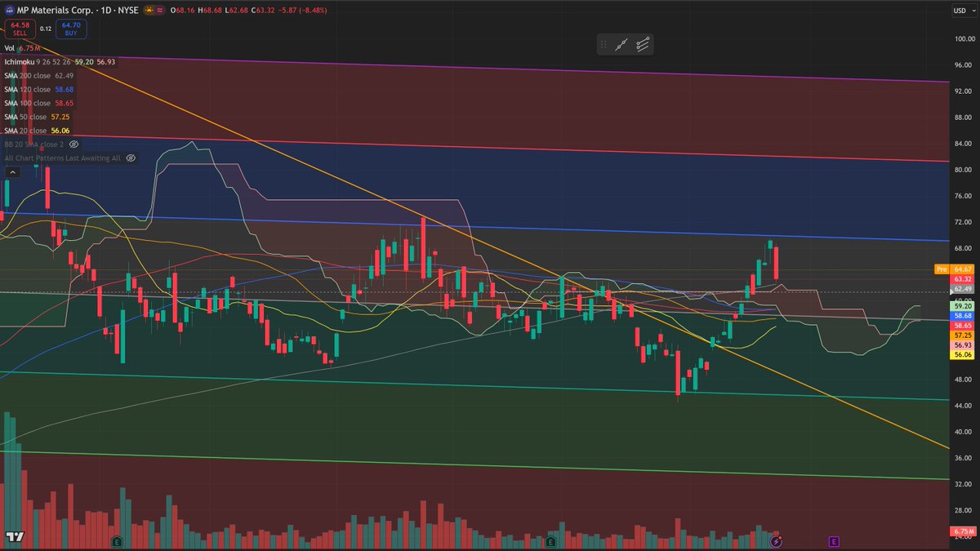
Task: Select the SMA 100 close legend row
Action: 39,103
